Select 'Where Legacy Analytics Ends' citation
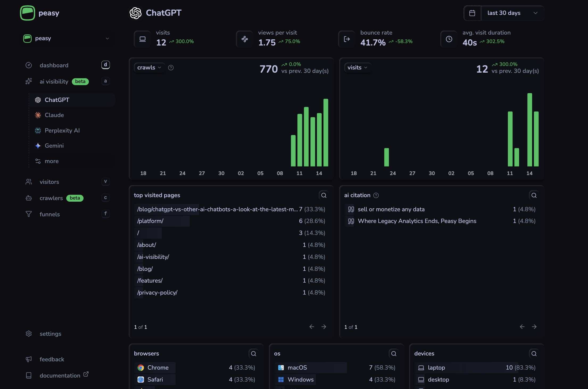Screen dimensions: 588x389 tap(441, 221)
